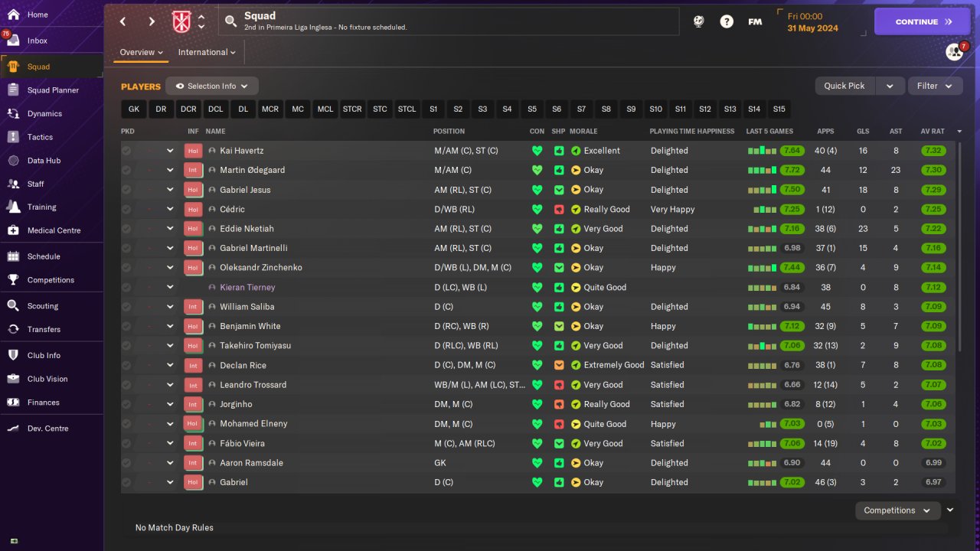Toggle pick status for Eddie Nketiah

[x=126, y=229]
